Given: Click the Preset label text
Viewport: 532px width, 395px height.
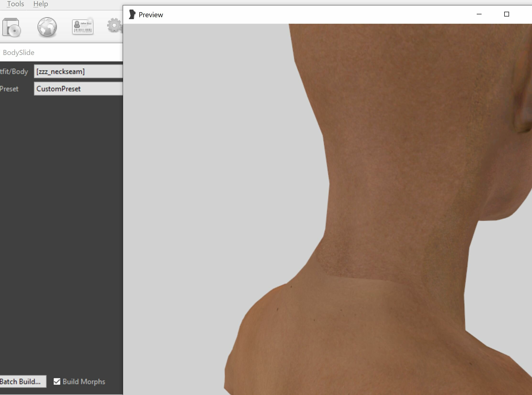Looking at the screenshot, I should pos(9,89).
